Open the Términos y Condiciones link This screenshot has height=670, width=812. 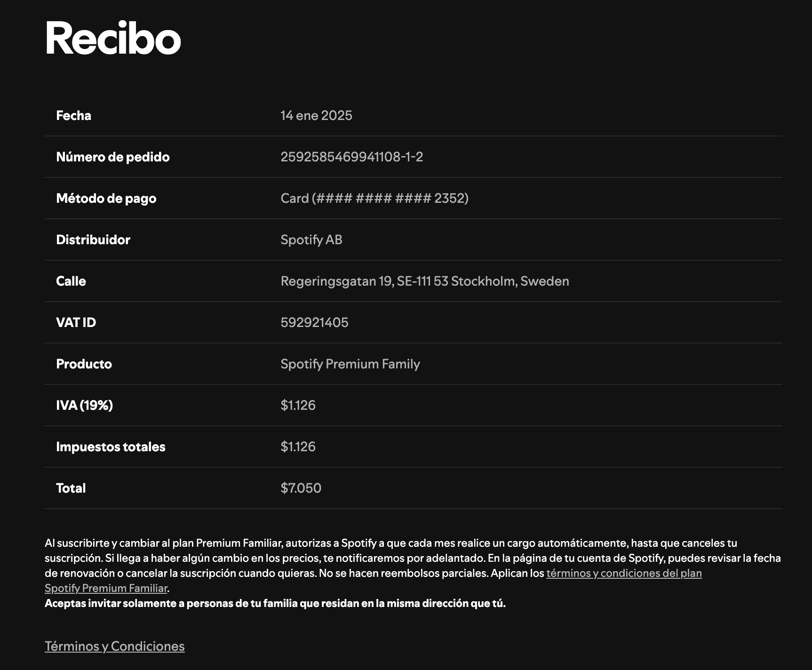click(114, 646)
